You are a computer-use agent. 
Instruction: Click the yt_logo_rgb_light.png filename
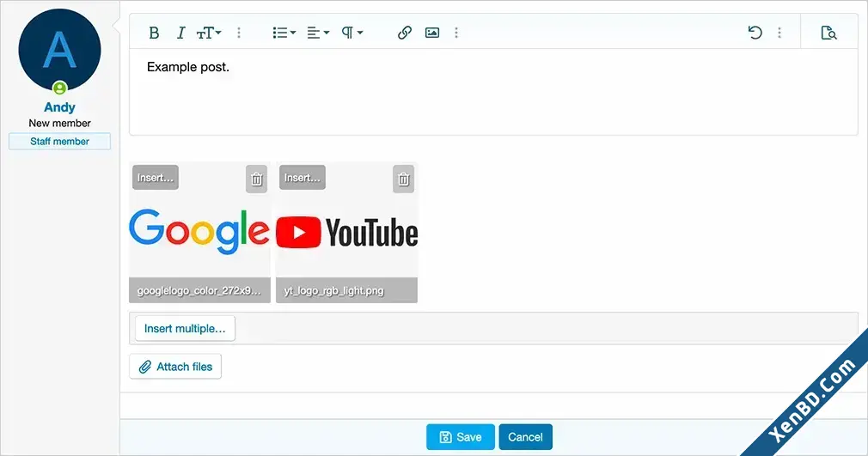(333, 290)
